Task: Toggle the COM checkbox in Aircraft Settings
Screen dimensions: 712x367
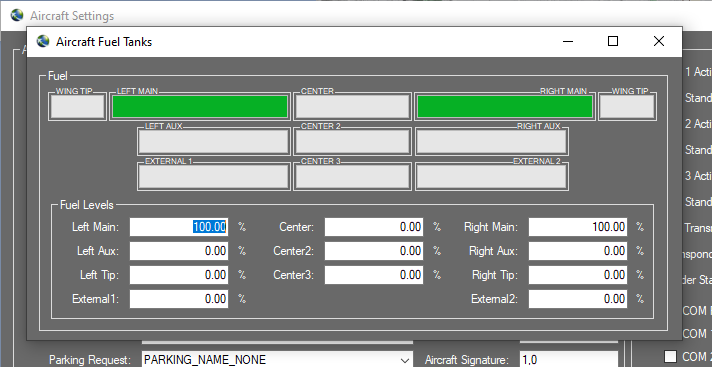Action: [670, 356]
